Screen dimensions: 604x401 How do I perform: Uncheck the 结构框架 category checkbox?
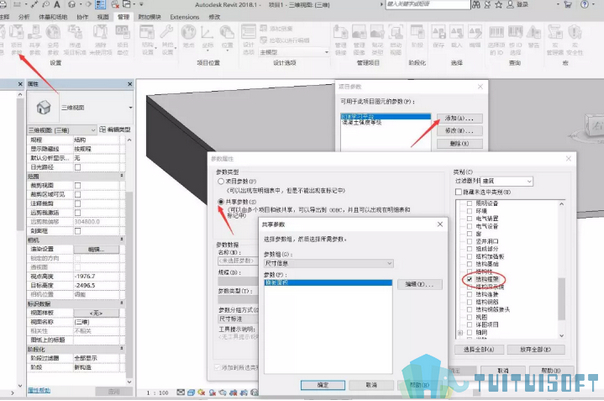tap(470, 279)
